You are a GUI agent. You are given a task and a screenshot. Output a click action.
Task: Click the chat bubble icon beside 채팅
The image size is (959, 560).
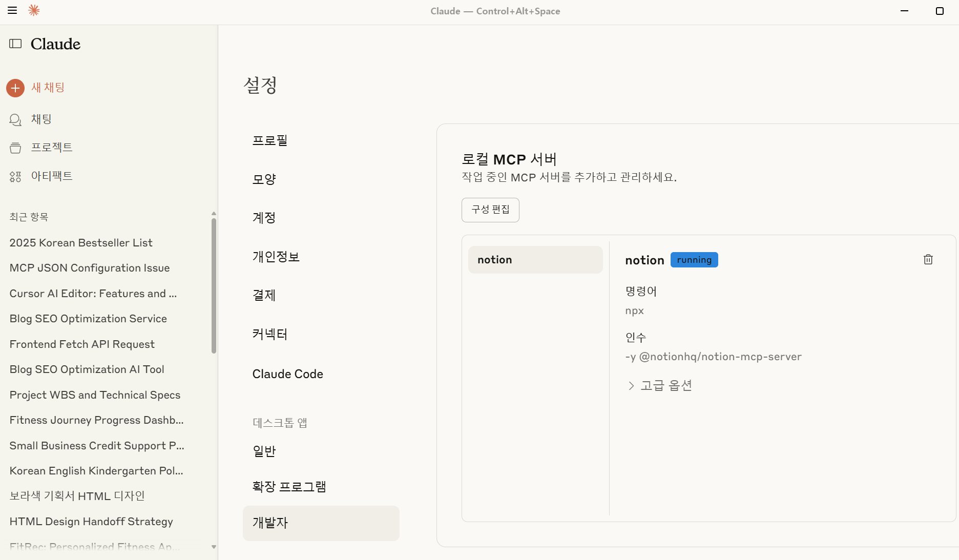pos(15,120)
